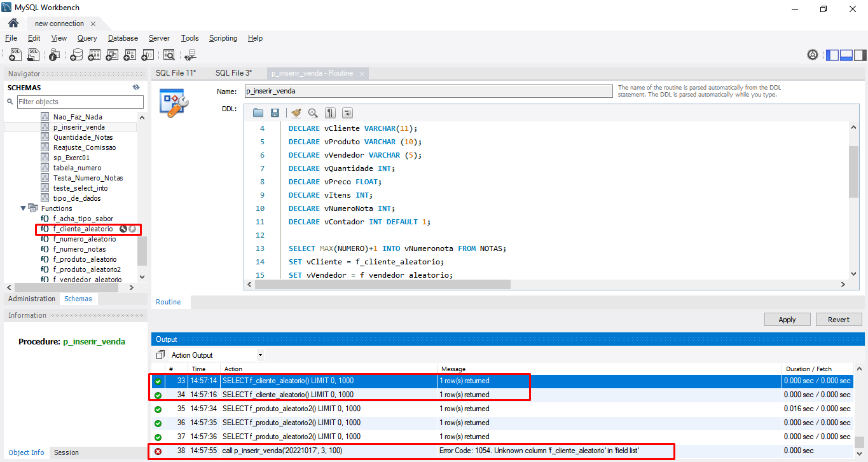Select the Nao_Faz_Nada procedure

(78, 117)
